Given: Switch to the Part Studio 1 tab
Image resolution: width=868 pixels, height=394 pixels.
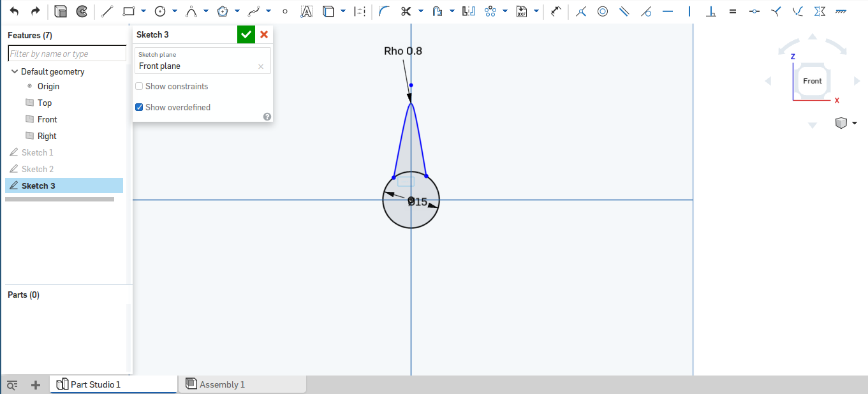Looking at the screenshot, I should [x=114, y=384].
